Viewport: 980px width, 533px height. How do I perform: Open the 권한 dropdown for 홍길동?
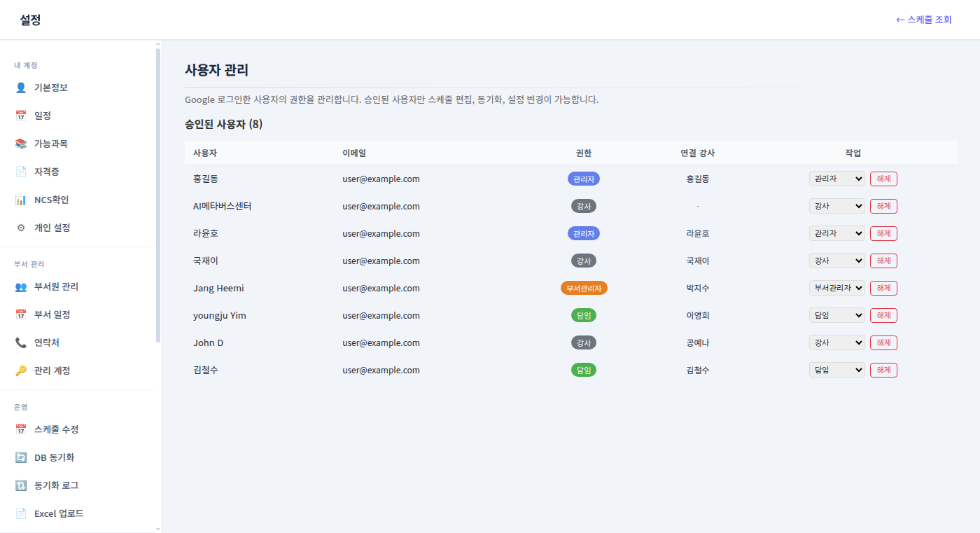(836, 179)
